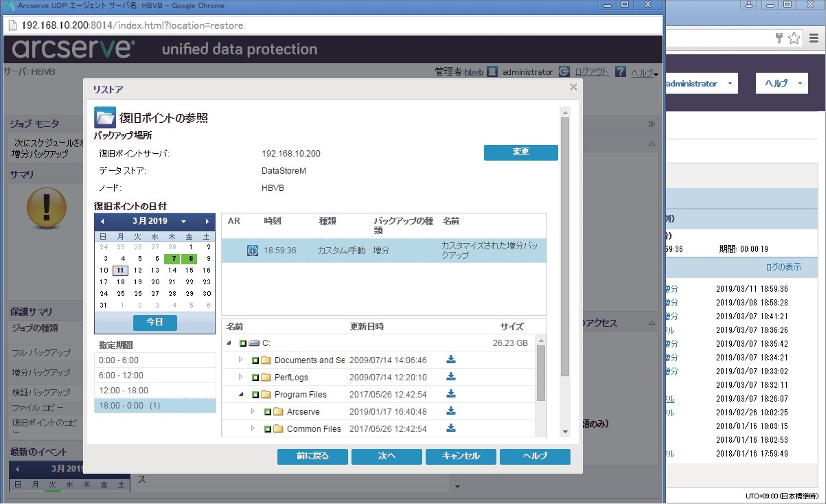Select the 18:59:36 recovery point row
This screenshot has height=504, width=826.
point(384,250)
